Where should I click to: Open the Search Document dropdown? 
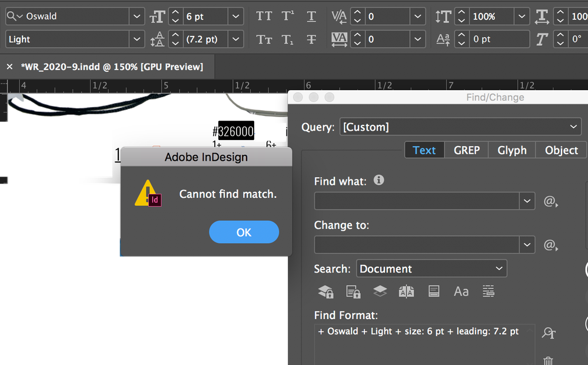(431, 268)
